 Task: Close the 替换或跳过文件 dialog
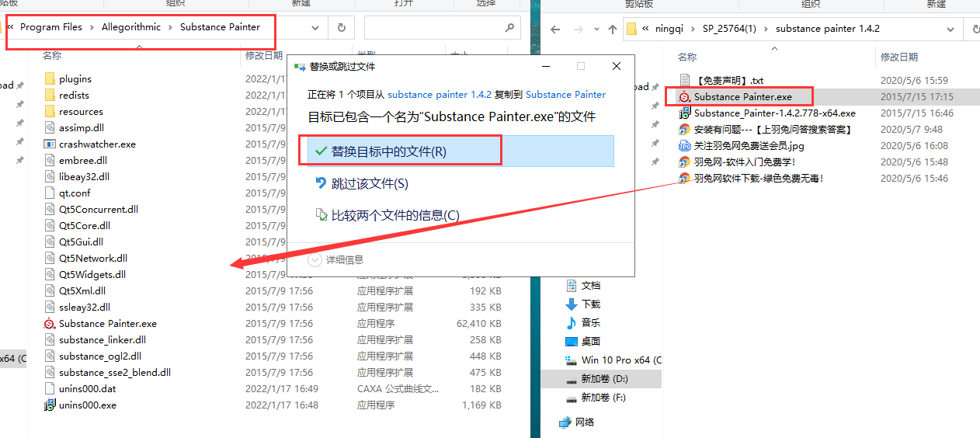pos(617,67)
